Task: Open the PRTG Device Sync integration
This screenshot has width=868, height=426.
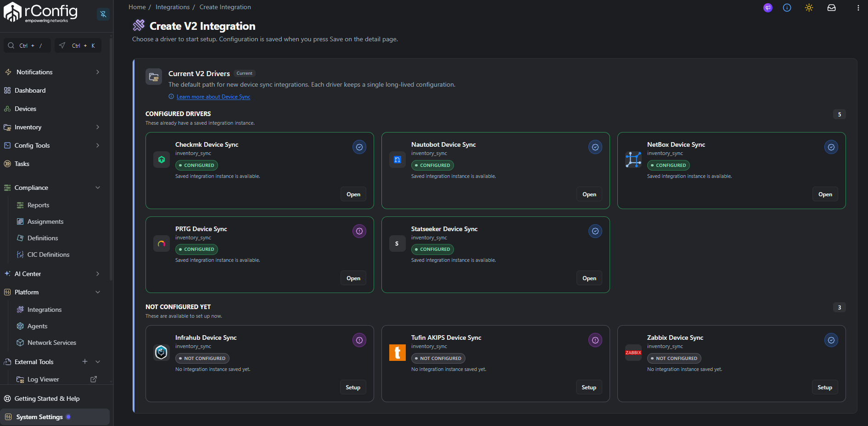Action: click(353, 278)
